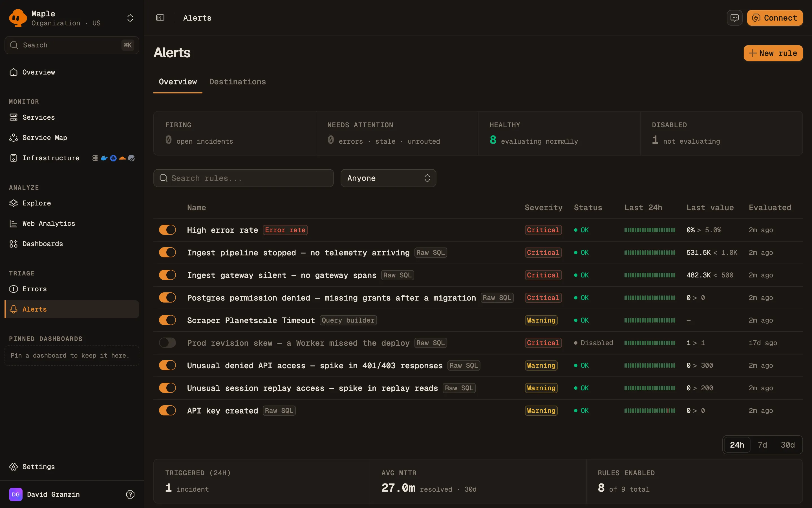Toggle off Ingest pipeline stopped rule

point(167,252)
